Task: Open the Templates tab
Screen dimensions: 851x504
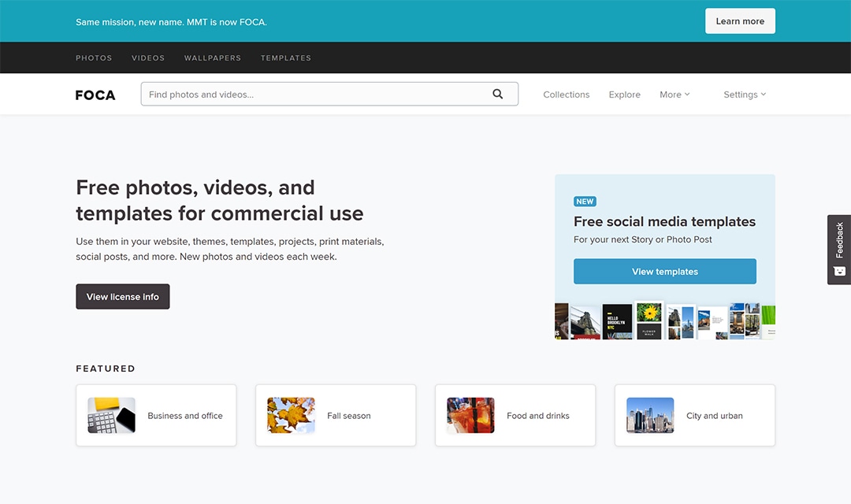Action: [286, 57]
